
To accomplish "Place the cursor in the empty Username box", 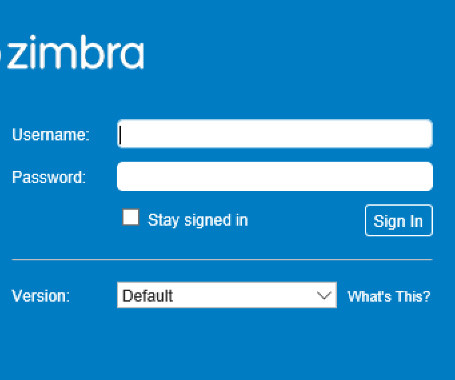I will (x=275, y=134).
